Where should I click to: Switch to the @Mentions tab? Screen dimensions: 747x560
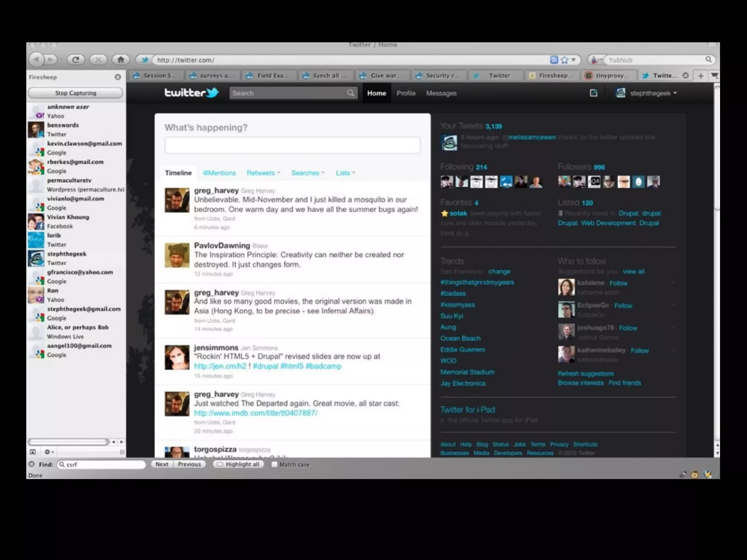(x=219, y=173)
